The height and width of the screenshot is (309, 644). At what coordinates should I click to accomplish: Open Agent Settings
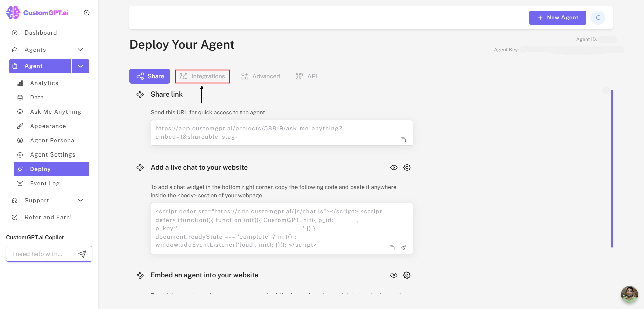pyautogui.click(x=53, y=154)
